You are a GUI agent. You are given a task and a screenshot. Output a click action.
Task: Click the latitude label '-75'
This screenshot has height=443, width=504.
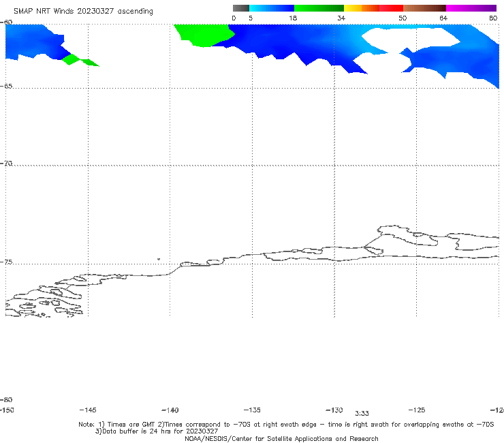6,262
